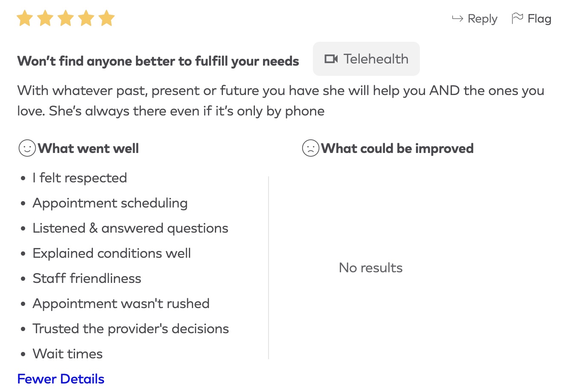
Task: Click the smiley face icon
Action: pyautogui.click(x=27, y=148)
